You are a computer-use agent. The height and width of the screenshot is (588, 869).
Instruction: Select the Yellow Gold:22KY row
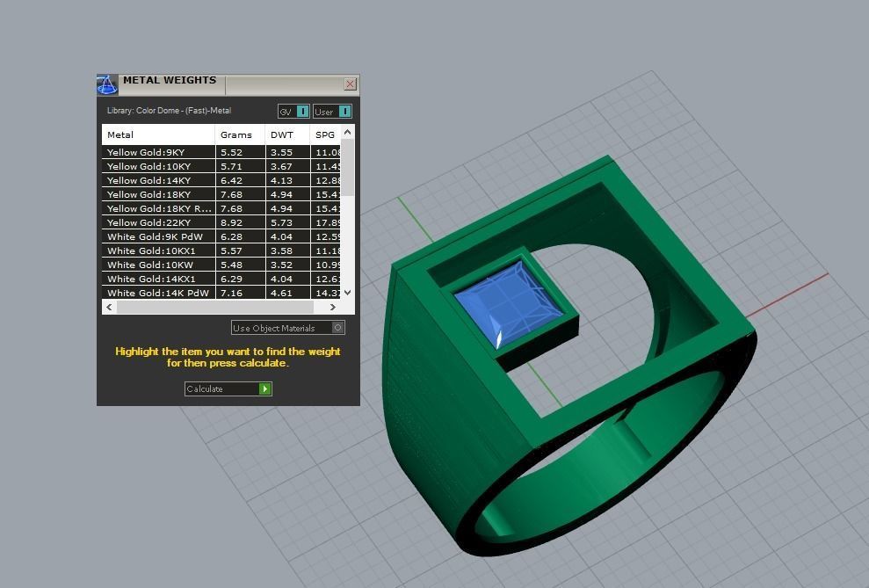[221, 222]
